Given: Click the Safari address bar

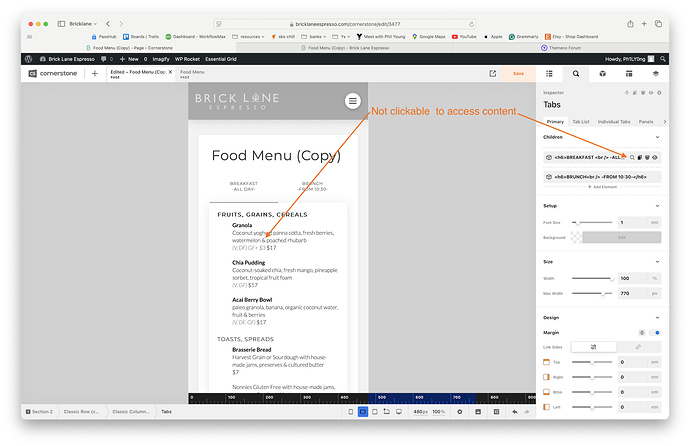Looking at the screenshot, I should [x=345, y=24].
